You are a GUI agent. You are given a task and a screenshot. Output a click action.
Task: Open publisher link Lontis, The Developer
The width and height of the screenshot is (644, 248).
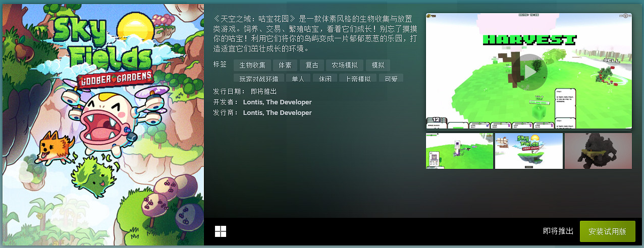tap(278, 113)
